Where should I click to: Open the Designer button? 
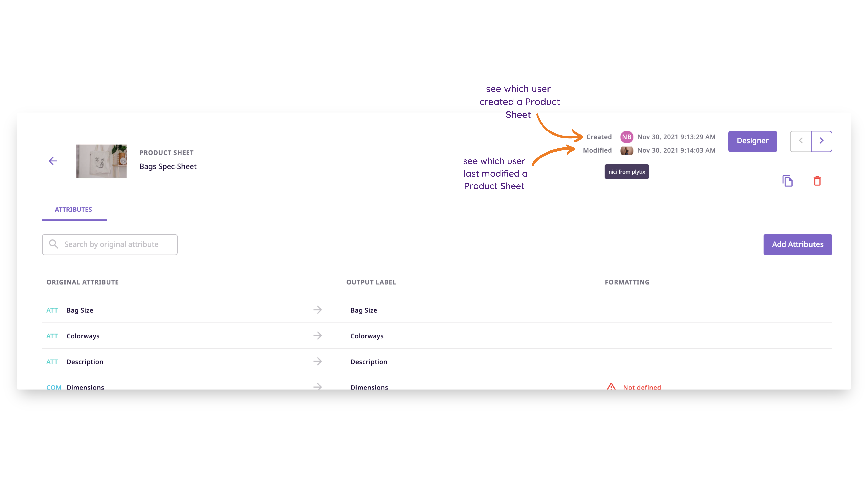pyautogui.click(x=752, y=141)
